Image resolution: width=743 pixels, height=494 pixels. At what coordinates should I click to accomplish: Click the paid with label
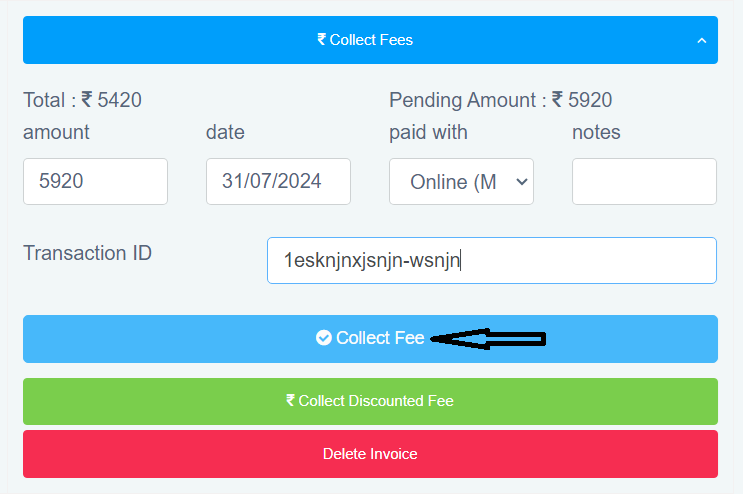[428, 133]
